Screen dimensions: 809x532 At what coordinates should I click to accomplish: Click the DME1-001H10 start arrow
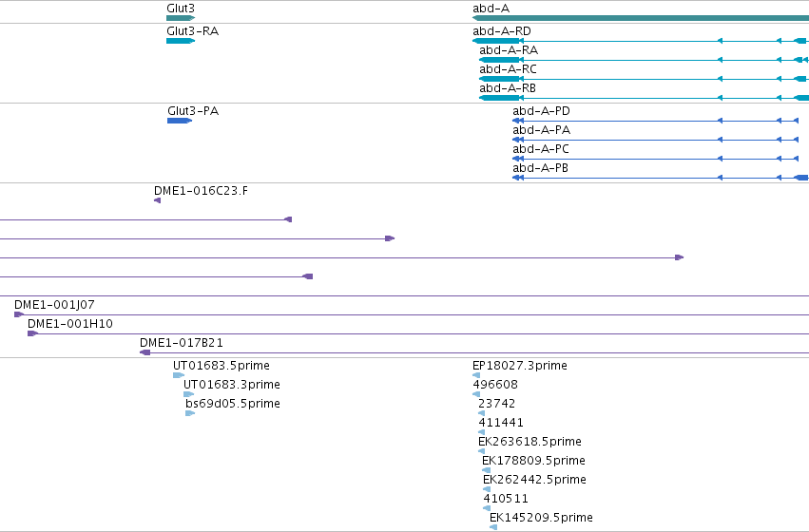point(32,333)
